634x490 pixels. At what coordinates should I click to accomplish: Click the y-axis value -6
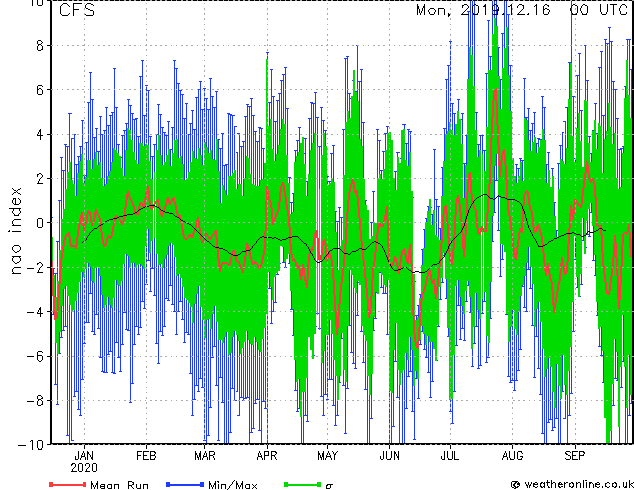coord(35,356)
